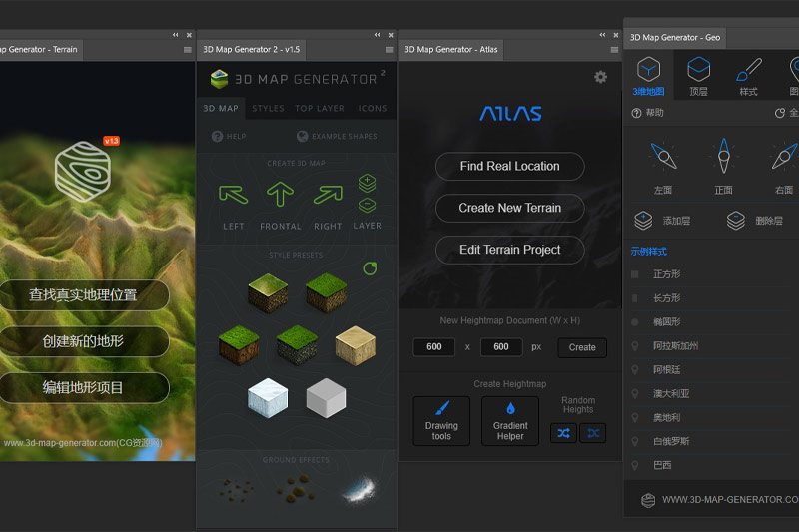Open Atlas settings gear icon
The width and height of the screenshot is (799, 532).
pos(600,77)
